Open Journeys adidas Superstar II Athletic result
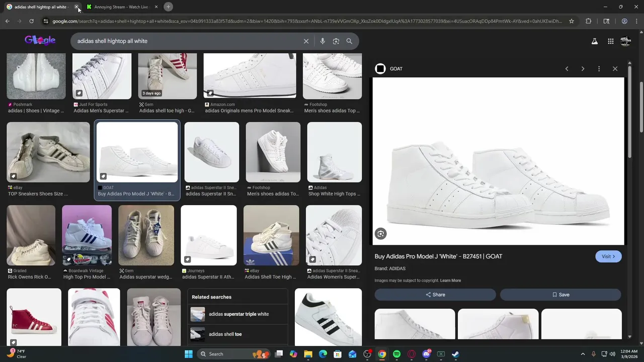Image resolution: width=644 pixels, height=362 pixels. (209, 235)
